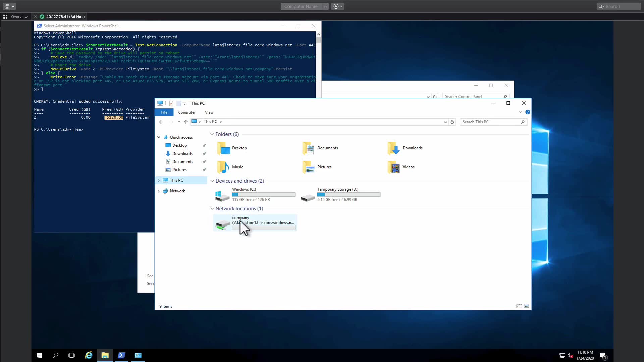The width and height of the screenshot is (644, 362).
Task: Collapse the Folders (6) group
Action: (x=212, y=134)
